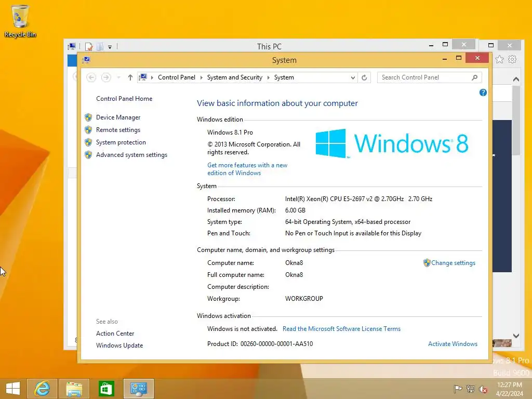Click scroll up arrow in background window

click(x=516, y=79)
